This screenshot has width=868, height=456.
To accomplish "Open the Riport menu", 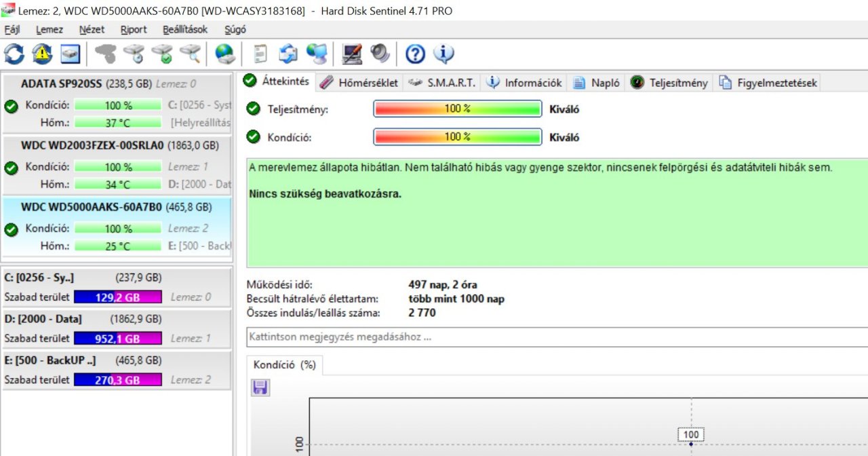I will click(134, 29).
